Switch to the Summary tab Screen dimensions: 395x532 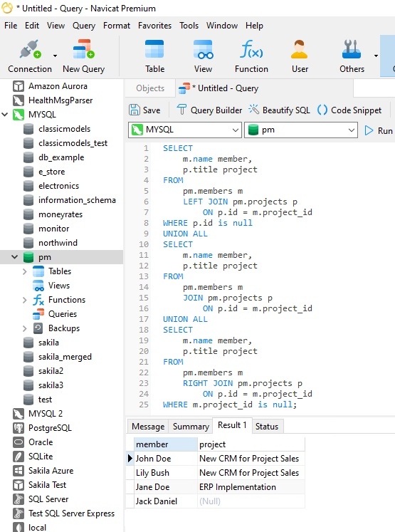[191, 427]
